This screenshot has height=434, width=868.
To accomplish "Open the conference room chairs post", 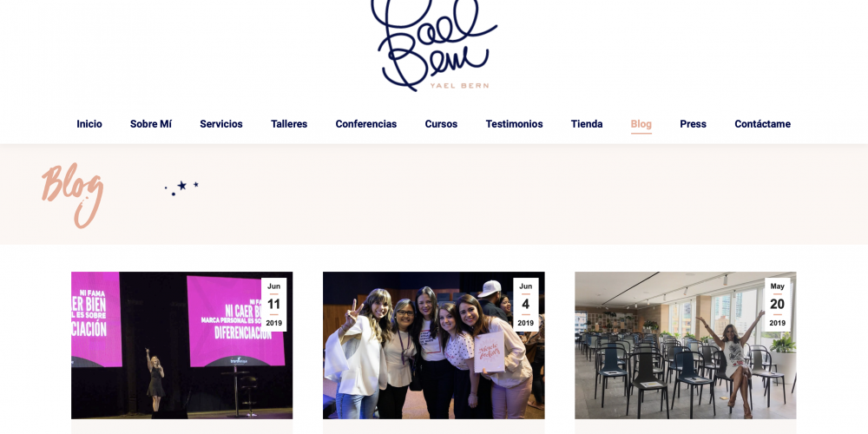I will (686, 345).
